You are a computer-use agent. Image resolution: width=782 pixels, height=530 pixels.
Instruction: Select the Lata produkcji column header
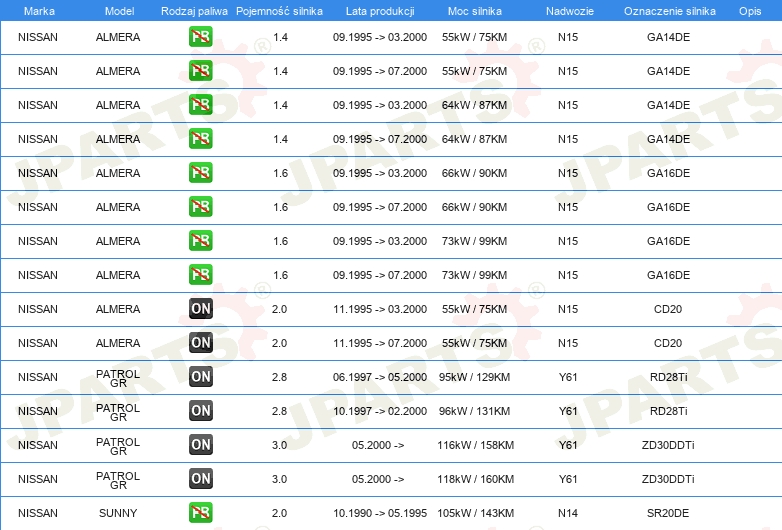(380, 11)
